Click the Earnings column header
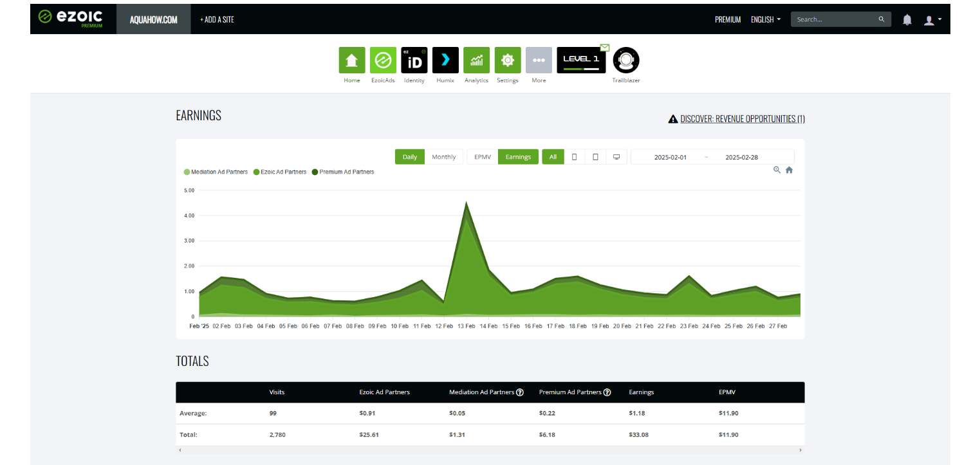This screenshot has width=980, height=465. pos(641,392)
